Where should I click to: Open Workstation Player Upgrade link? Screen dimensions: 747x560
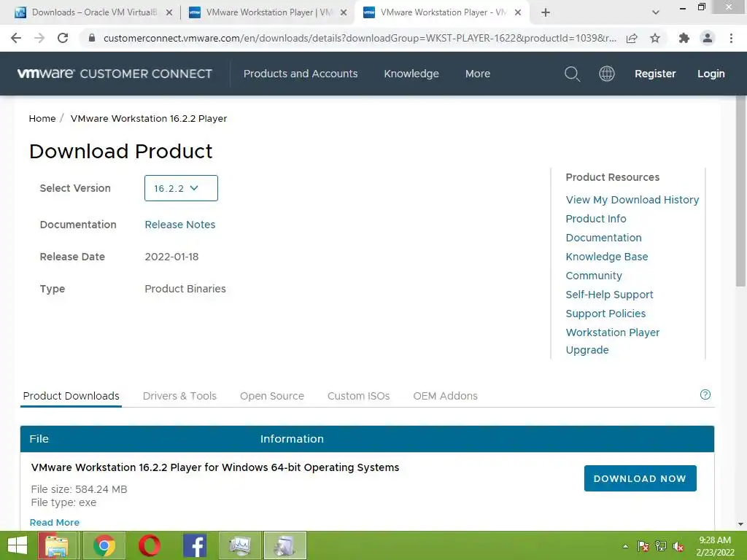pos(613,341)
